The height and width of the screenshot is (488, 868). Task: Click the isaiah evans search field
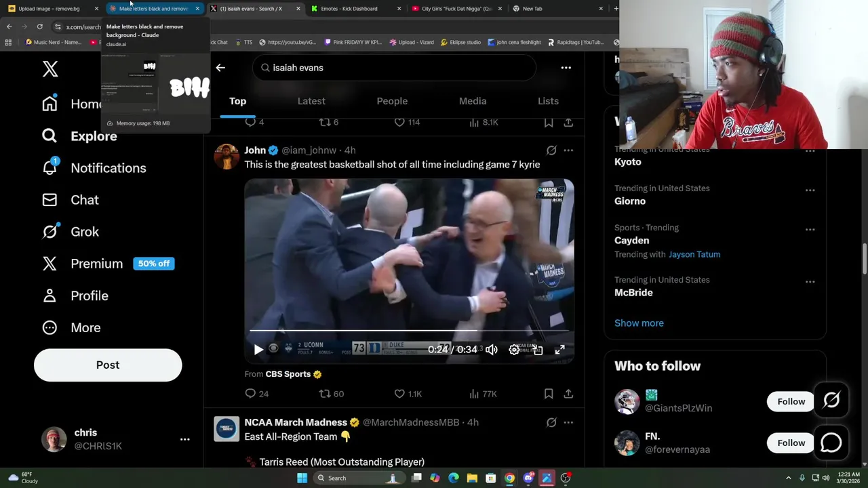395,68
